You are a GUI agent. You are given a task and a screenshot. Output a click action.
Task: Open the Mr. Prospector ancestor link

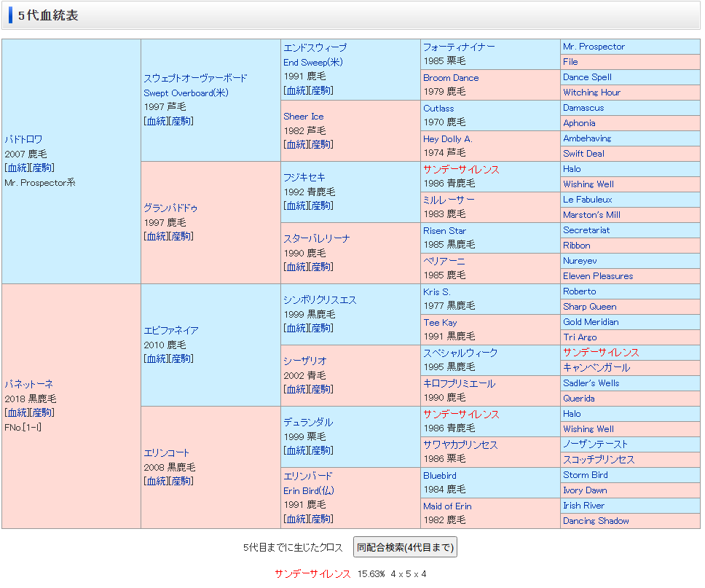(x=594, y=47)
